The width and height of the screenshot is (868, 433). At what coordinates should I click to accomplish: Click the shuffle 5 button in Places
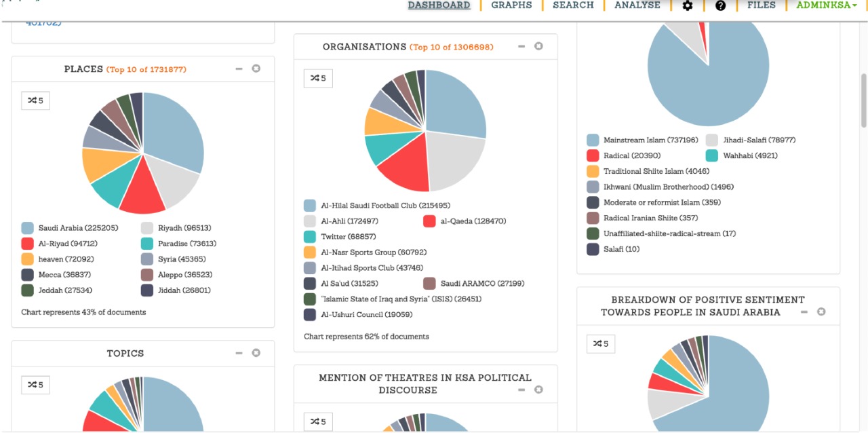pyautogui.click(x=35, y=100)
